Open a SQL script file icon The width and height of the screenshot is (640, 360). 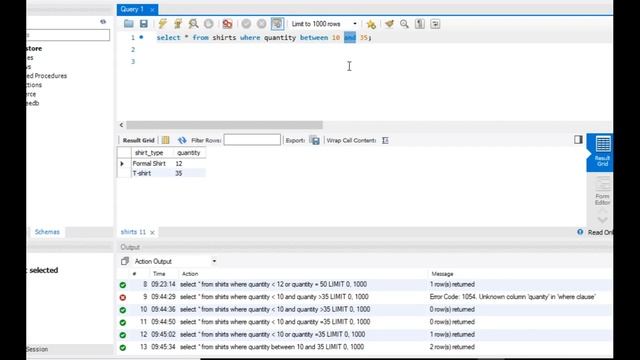click(x=129, y=24)
